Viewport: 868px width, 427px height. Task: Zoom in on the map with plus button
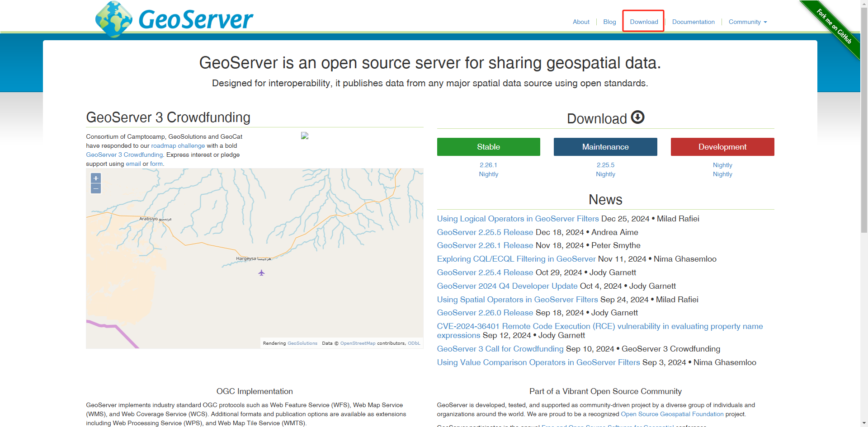(x=96, y=178)
